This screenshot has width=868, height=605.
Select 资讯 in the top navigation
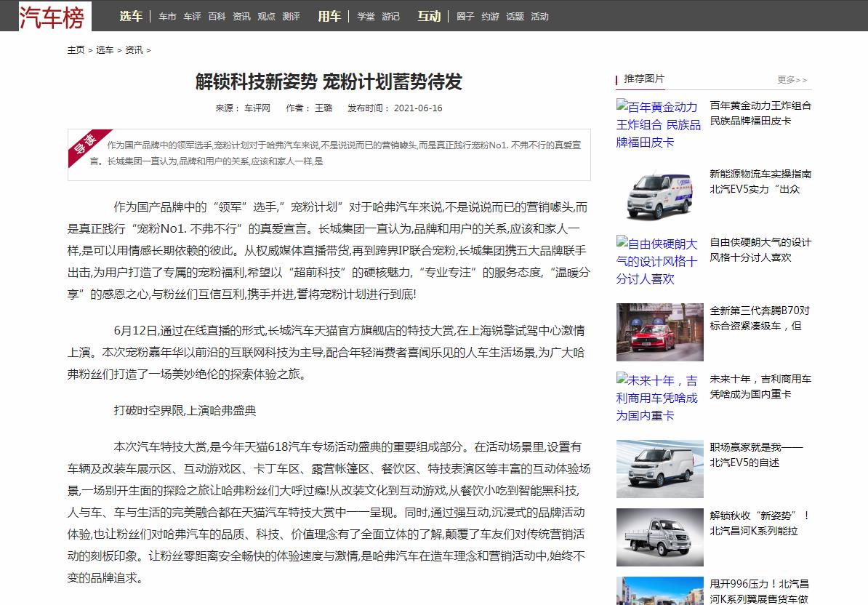pyautogui.click(x=241, y=17)
